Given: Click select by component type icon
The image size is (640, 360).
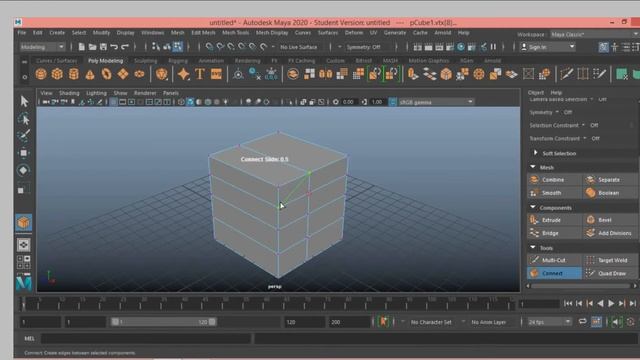Looking at the screenshot, I should coord(178,47).
